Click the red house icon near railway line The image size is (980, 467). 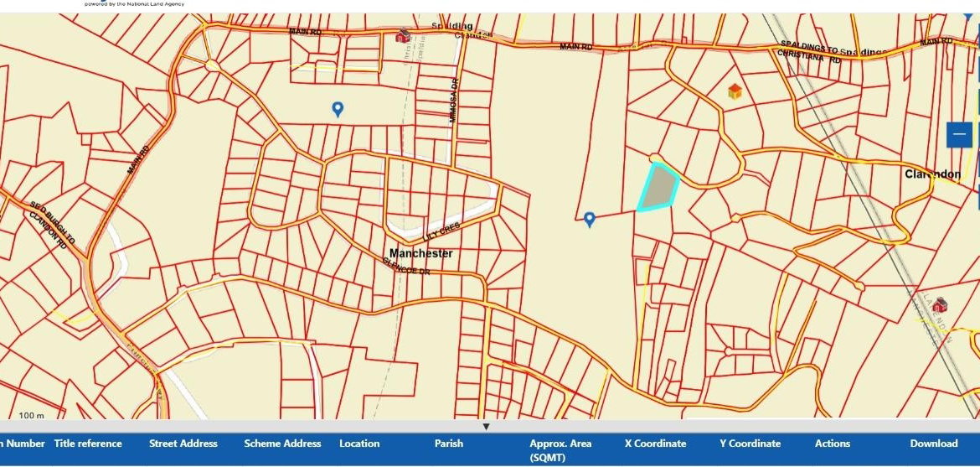click(x=940, y=304)
